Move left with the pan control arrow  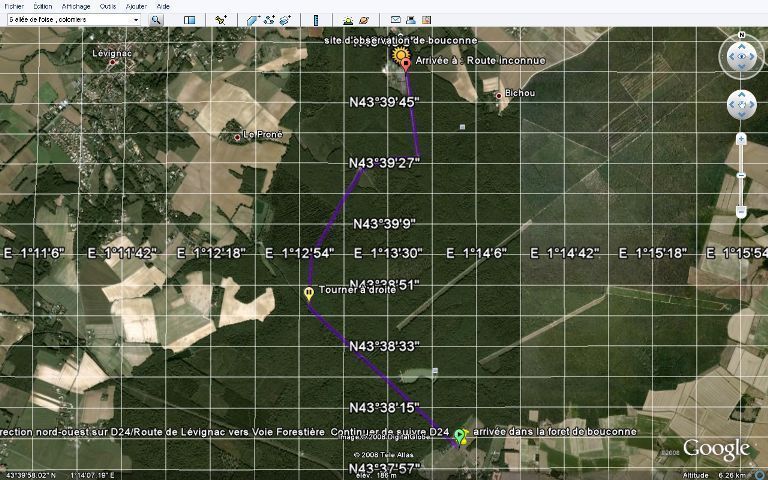(732, 105)
